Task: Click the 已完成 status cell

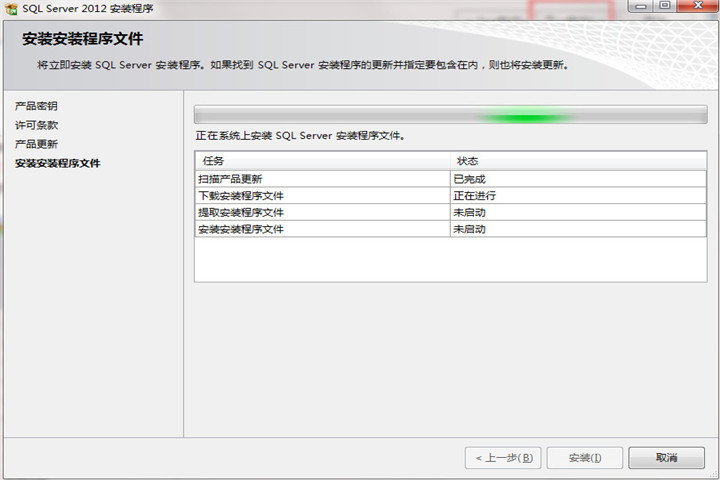Action: point(578,179)
